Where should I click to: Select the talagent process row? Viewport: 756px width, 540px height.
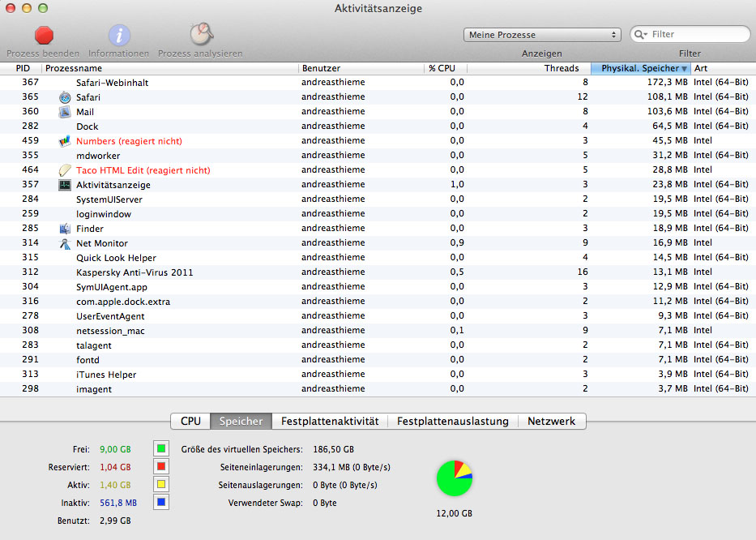(x=378, y=345)
